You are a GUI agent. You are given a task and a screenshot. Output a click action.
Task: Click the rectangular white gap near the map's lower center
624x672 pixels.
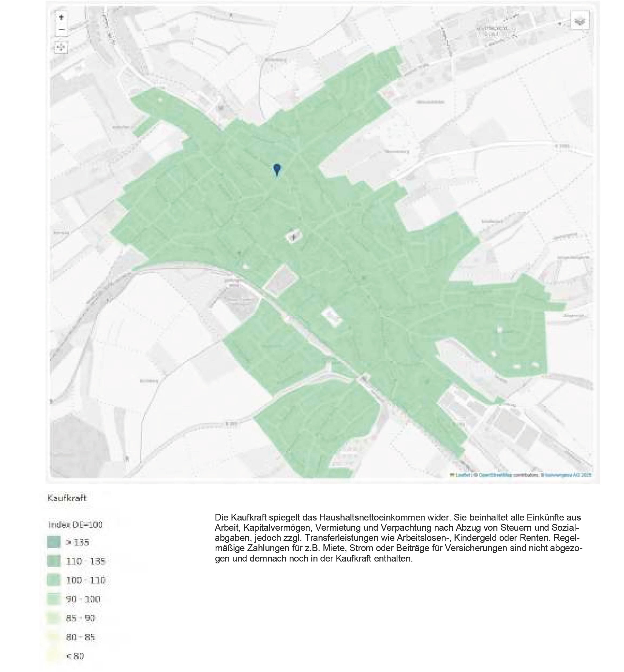[331, 317]
